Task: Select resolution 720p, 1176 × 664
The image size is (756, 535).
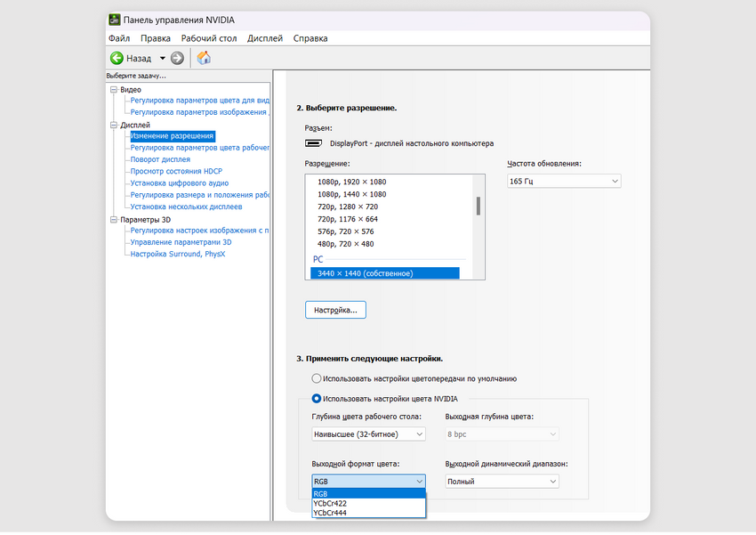Action: pyautogui.click(x=348, y=219)
